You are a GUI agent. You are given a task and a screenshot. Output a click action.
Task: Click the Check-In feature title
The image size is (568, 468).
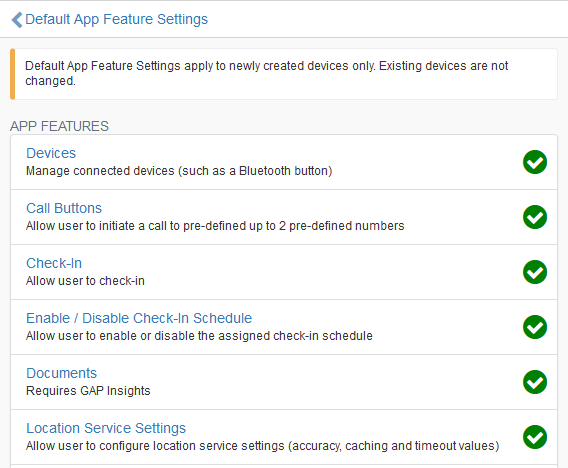(54, 263)
